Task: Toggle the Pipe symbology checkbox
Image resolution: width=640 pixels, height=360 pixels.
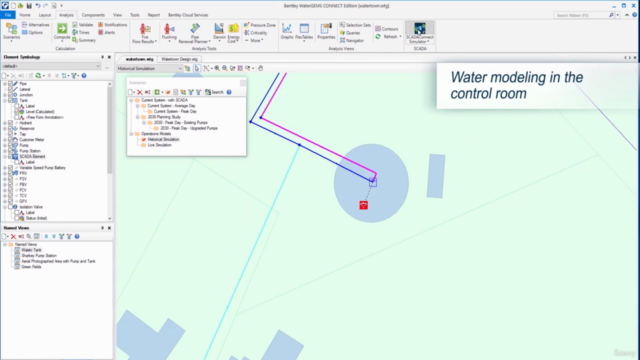Action: click(x=11, y=83)
